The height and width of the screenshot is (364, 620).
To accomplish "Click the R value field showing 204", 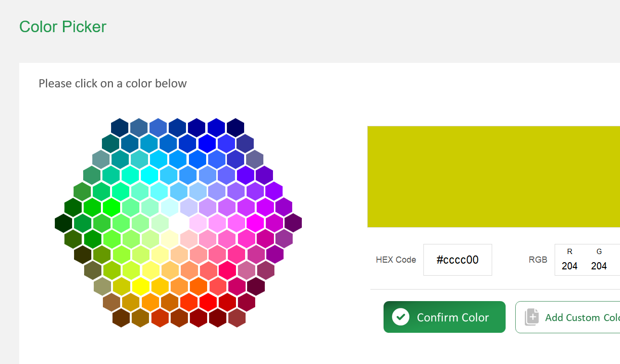I will [570, 266].
